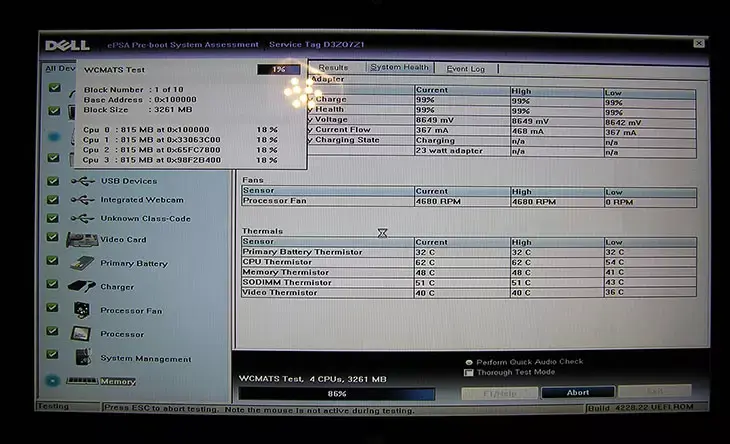Select the Video Card icon
The image size is (730, 444).
pos(82,240)
